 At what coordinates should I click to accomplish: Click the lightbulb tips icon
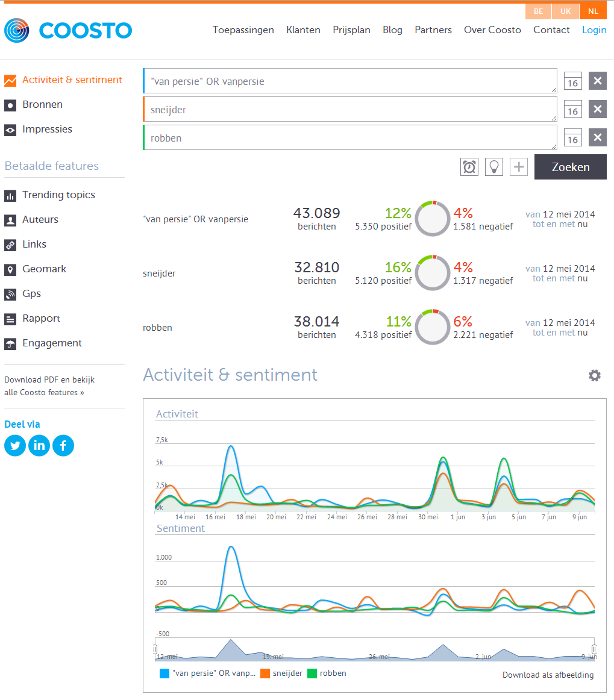tap(493, 167)
